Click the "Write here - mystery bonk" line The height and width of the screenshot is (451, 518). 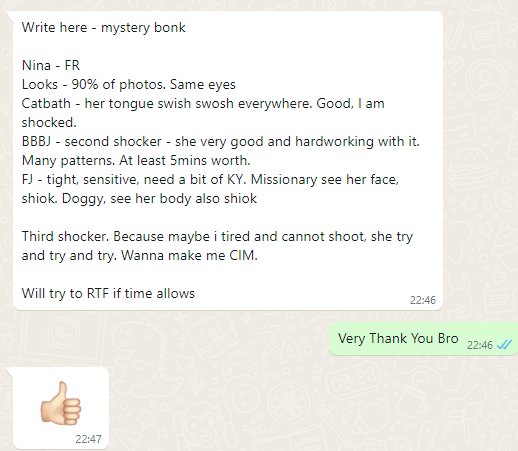103,28
